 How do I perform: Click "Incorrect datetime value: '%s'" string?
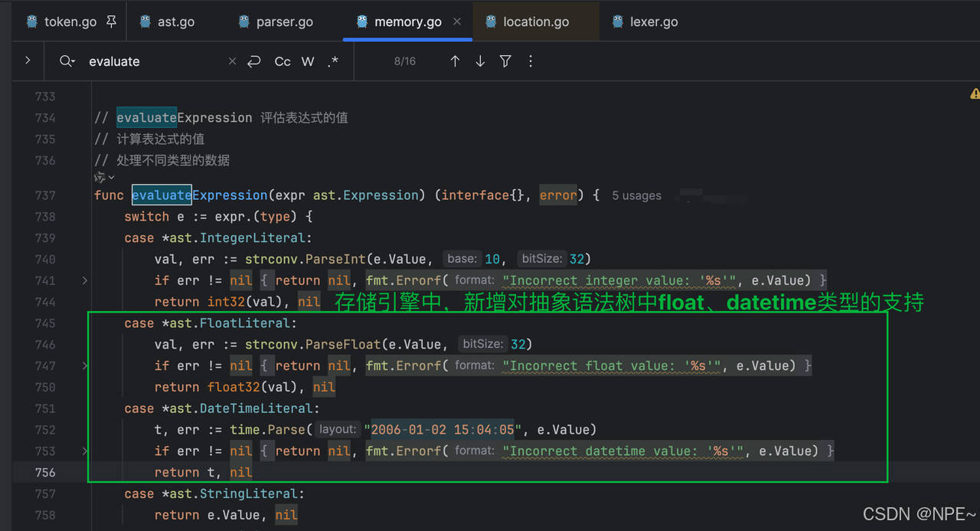(622, 451)
